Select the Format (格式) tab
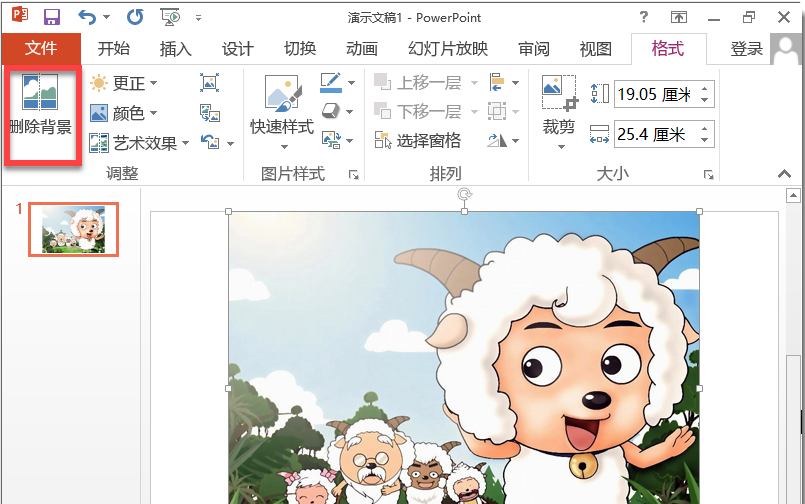Image resolution: width=805 pixels, height=504 pixels. click(x=668, y=49)
